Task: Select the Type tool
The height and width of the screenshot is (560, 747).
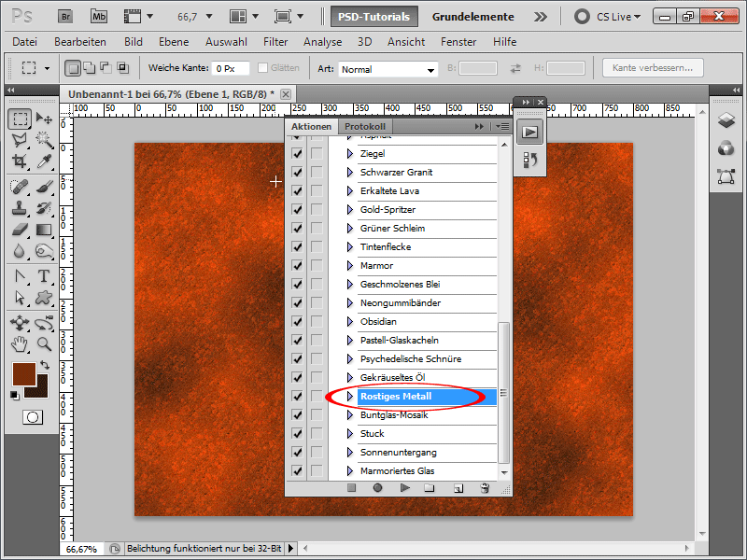Action: pyautogui.click(x=44, y=276)
